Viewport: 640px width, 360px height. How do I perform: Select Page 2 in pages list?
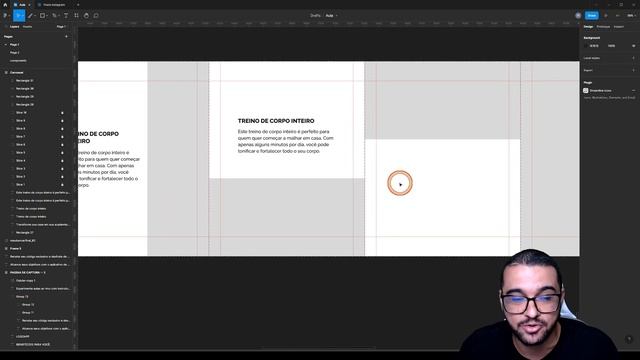coord(15,53)
